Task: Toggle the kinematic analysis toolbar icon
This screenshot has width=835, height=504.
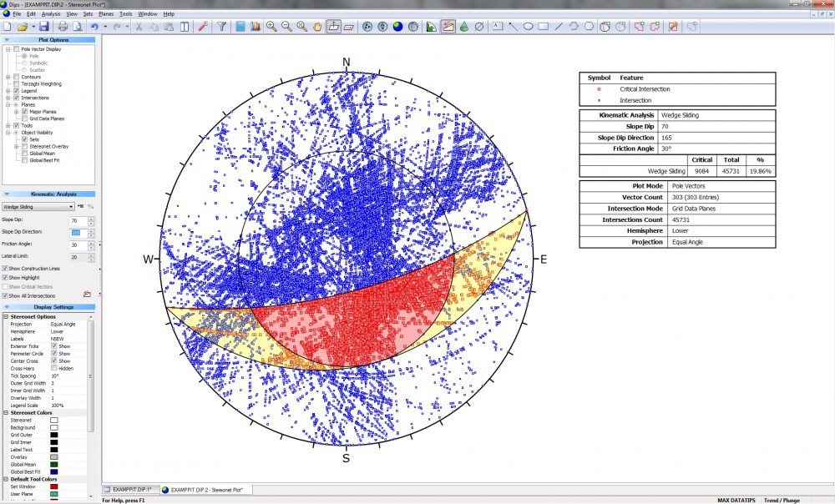Action: (448, 27)
